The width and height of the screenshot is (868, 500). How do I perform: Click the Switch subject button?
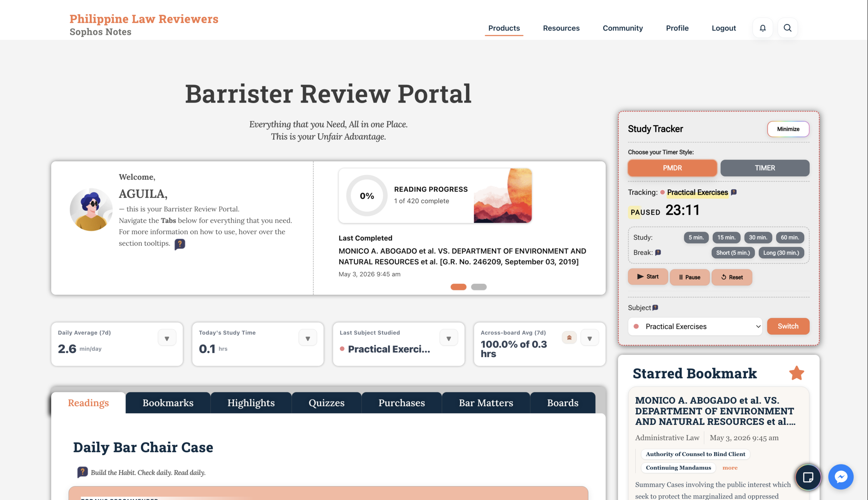point(788,326)
